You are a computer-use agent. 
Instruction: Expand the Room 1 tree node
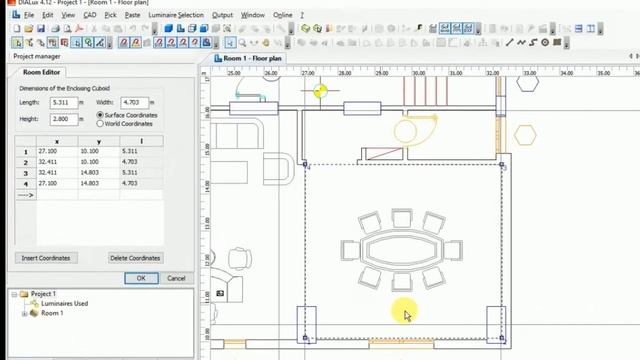(x=24, y=313)
